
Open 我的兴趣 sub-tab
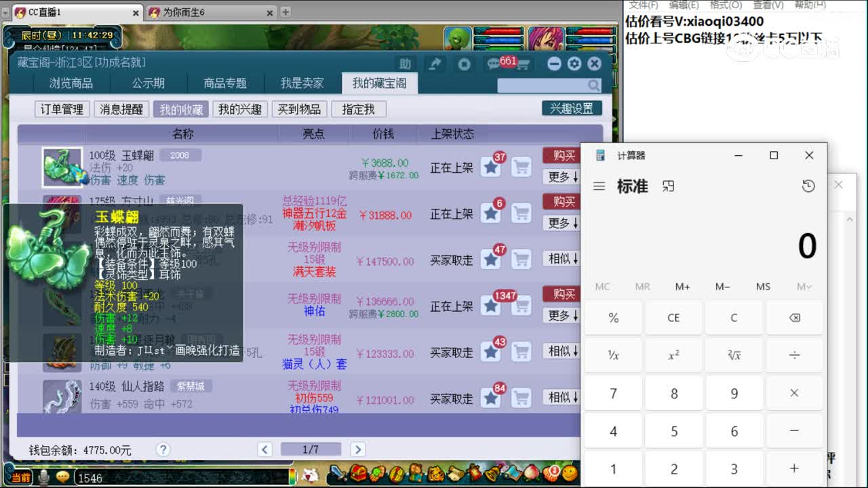240,109
